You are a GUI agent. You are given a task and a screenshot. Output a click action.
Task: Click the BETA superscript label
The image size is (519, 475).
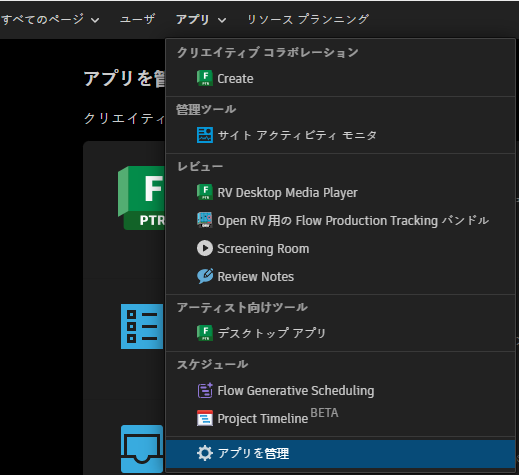point(324,413)
